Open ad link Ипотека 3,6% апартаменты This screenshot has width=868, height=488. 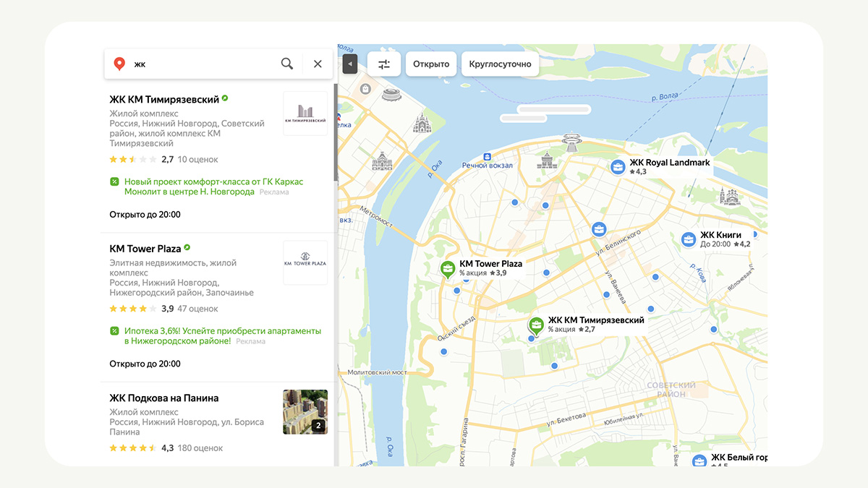[x=222, y=336]
